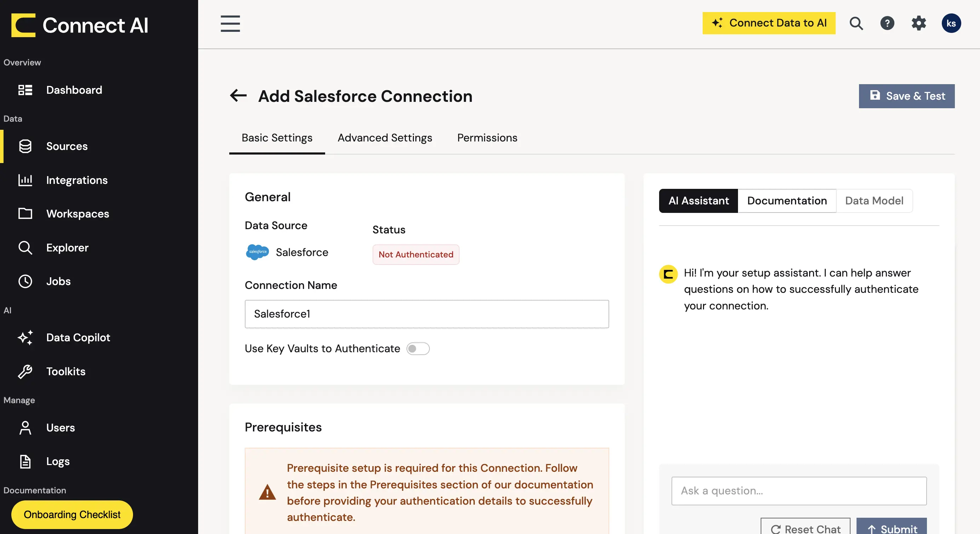Open the settings gear icon
980x534 pixels.
pyautogui.click(x=919, y=23)
